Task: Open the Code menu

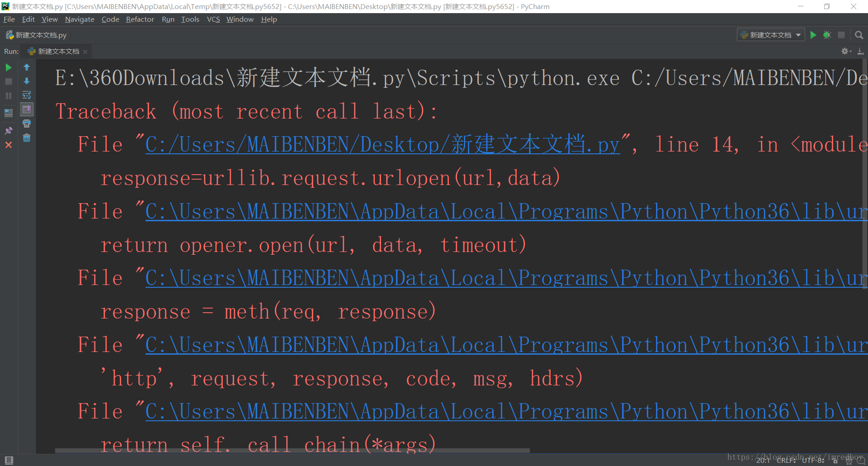Action: coord(110,19)
